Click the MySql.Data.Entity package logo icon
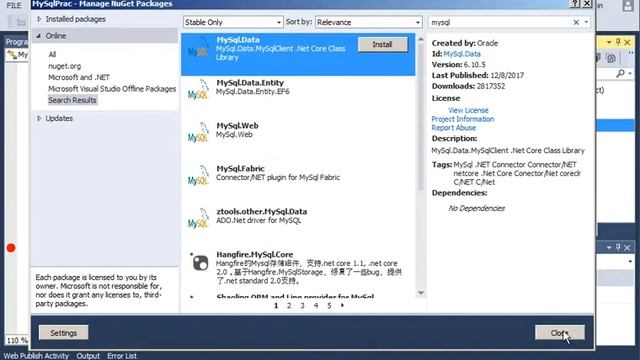 click(x=198, y=91)
